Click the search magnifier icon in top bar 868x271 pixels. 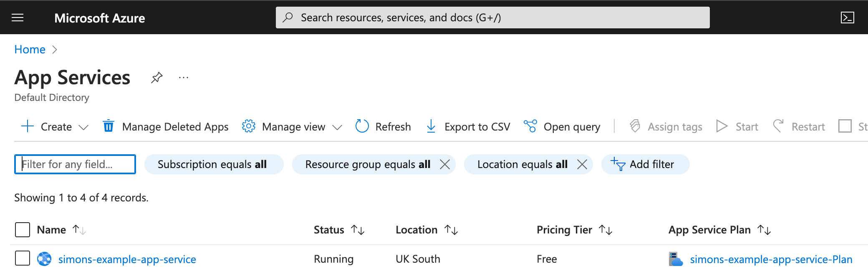(x=288, y=18)
